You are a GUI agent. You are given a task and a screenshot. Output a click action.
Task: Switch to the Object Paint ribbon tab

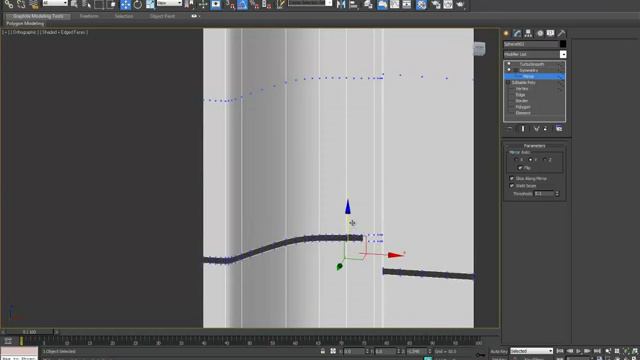(x=162, y=16)
